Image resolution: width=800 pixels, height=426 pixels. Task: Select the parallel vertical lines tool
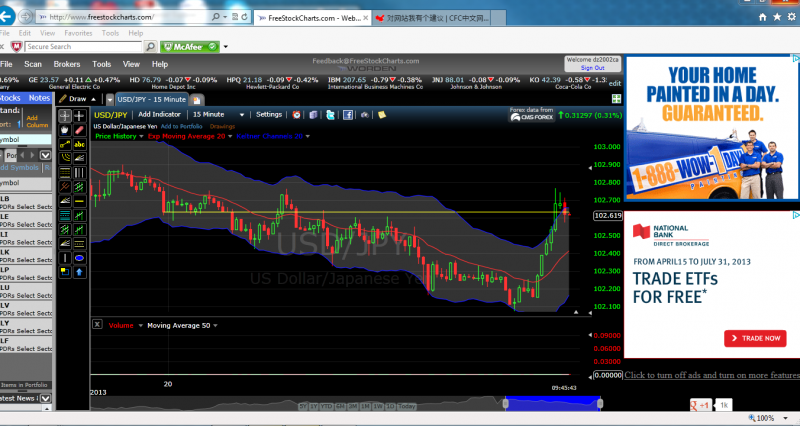pyautogui.click(x=79, y=173)
